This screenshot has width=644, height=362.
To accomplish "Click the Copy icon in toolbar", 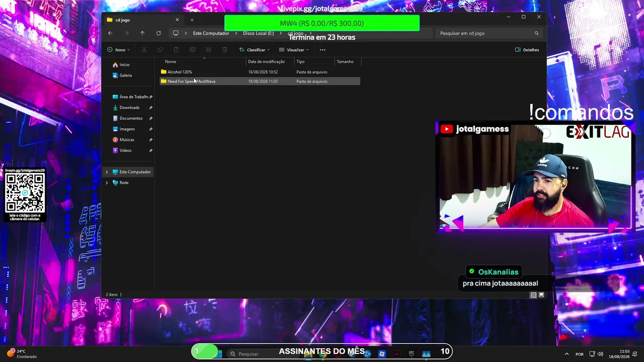I will pyautogui.click(x=160, y=50).
